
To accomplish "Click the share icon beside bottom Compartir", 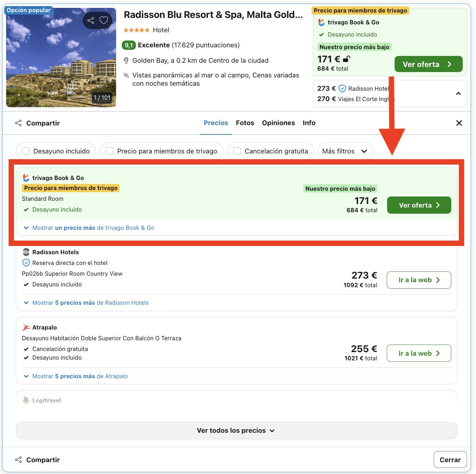I will (x=18, y=460).
